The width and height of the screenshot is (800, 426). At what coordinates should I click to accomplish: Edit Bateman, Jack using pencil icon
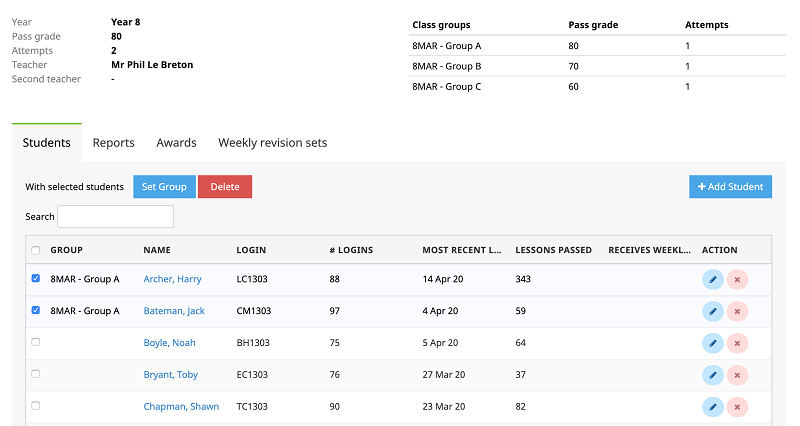coord(713,312)
